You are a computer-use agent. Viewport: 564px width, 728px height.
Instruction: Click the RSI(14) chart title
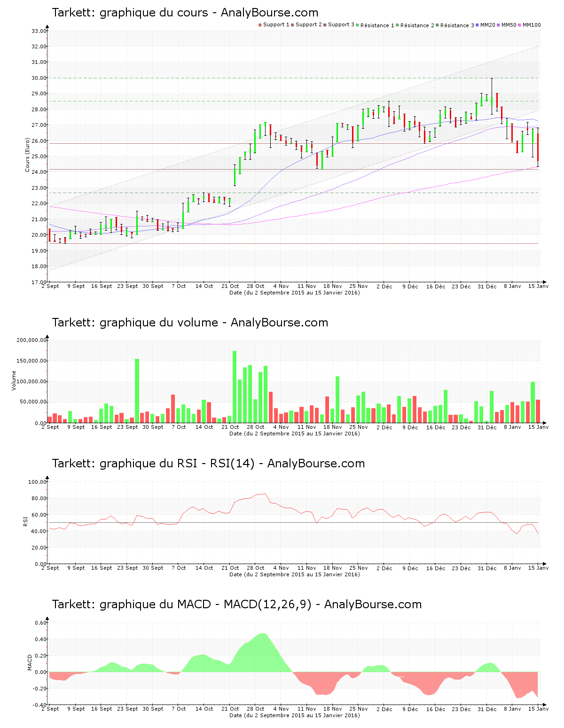coord(209,464)
